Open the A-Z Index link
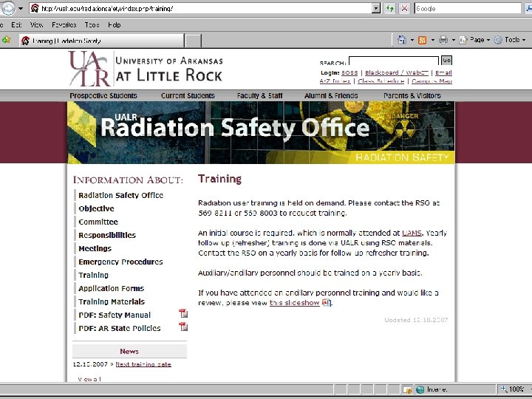532x399 pixels. click(x=335, y=81)
